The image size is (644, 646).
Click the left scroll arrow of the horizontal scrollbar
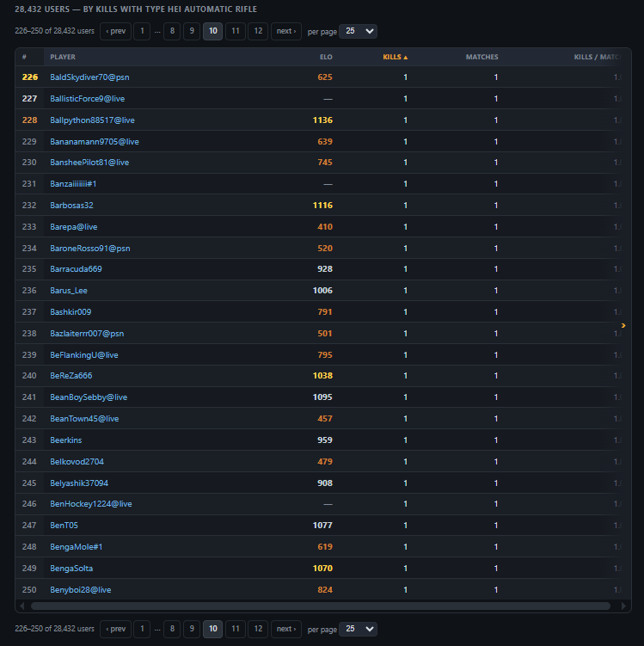coord(22,606)
